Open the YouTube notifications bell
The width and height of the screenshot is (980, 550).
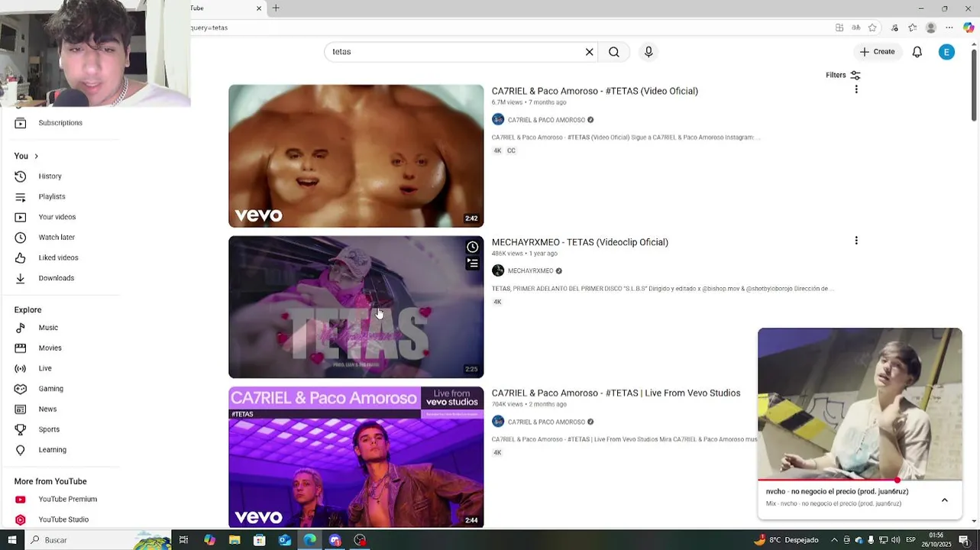tap(917, 52)
